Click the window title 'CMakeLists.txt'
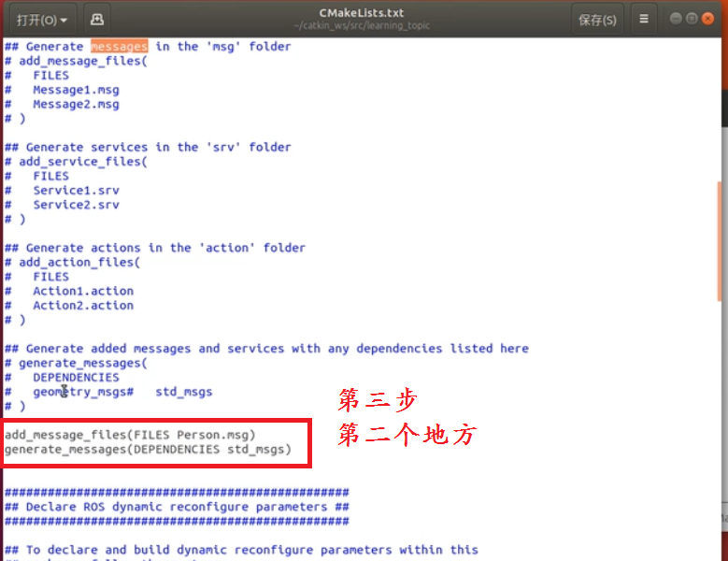Image resolution: width=728 pixels, height=561 pixels. click(x=362, y=13)
